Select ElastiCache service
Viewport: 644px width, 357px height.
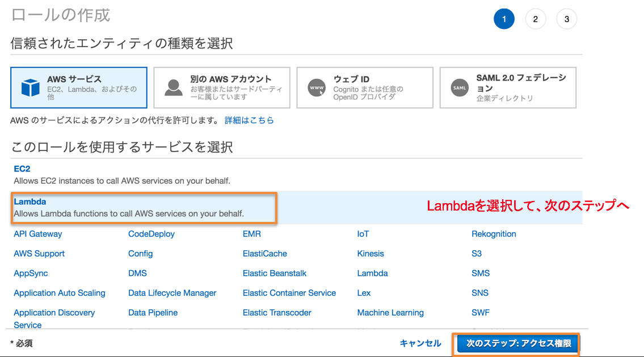(265, 254)
